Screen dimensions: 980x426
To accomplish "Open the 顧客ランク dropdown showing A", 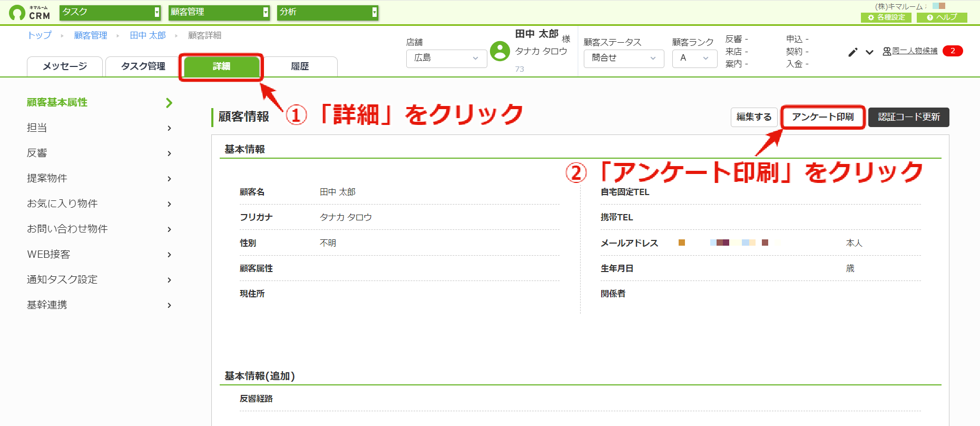I will [694, 58].
